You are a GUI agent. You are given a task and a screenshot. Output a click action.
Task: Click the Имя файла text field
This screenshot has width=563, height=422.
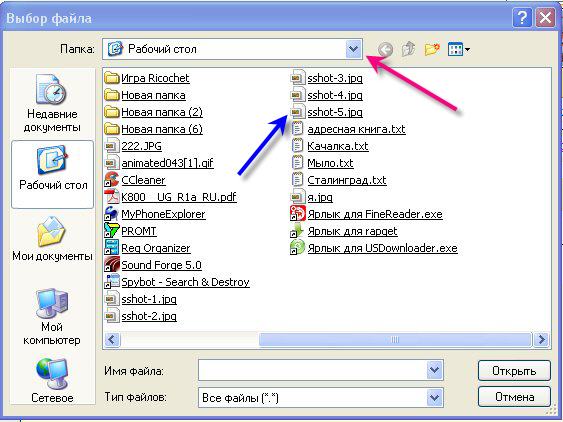pos(313,370)
